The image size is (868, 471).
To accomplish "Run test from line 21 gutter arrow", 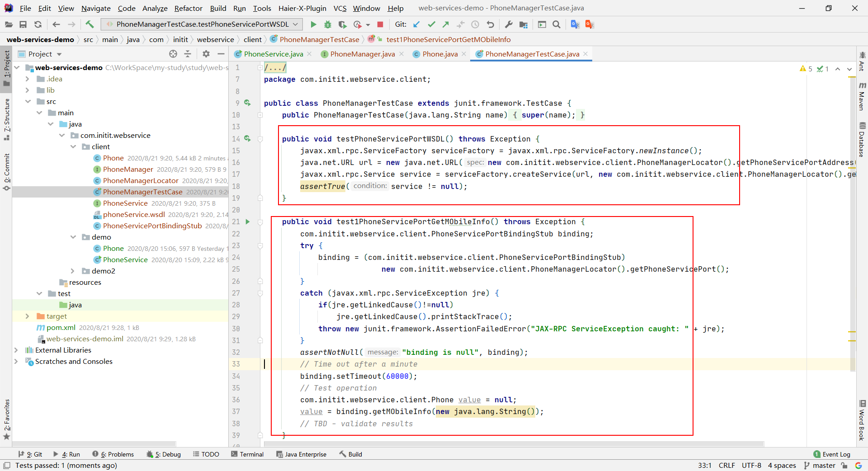I will click(x=247, y=221).
